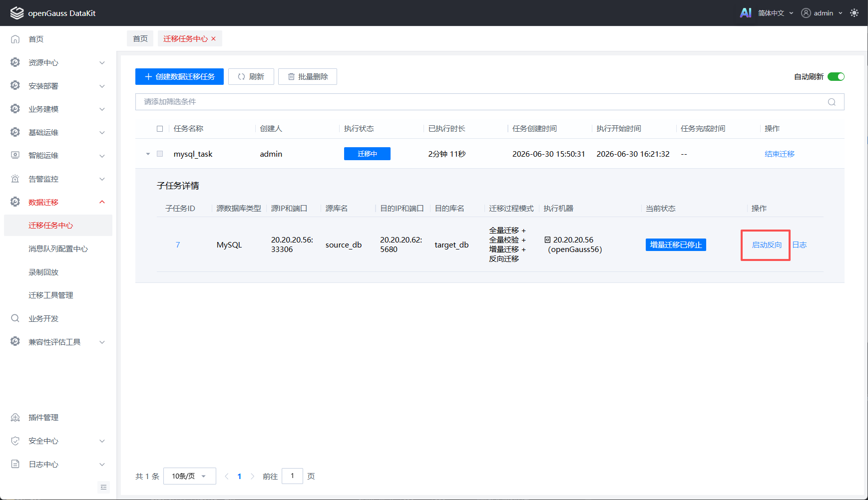
Task: Click the 安装部署 sidebar icon
Action: 15,86
